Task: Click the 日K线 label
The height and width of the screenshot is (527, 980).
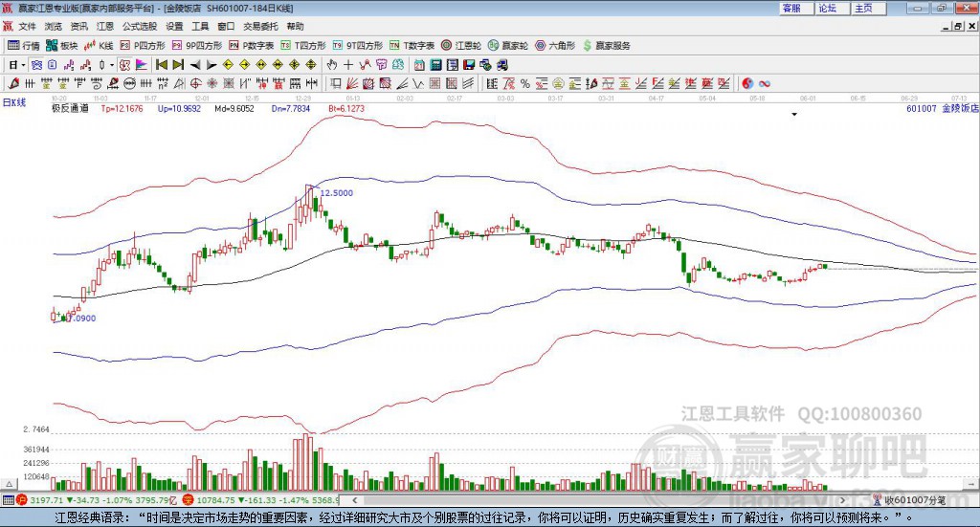Action: click(14, 102)
